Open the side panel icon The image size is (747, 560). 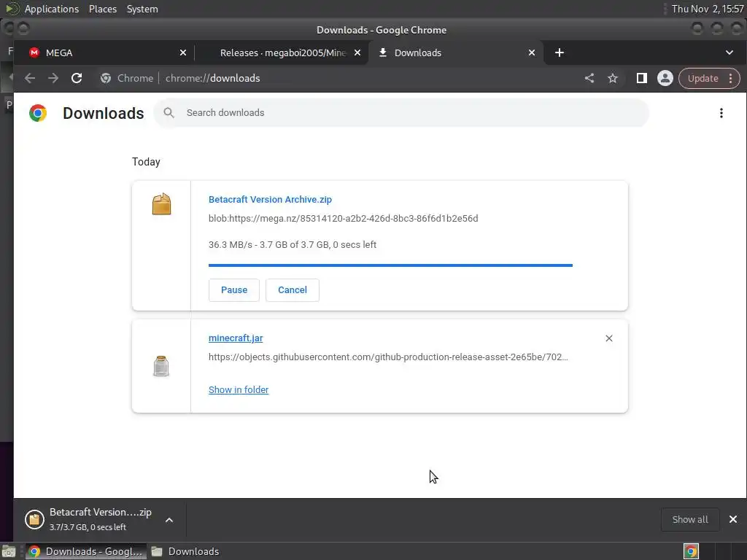click(642, 78)
